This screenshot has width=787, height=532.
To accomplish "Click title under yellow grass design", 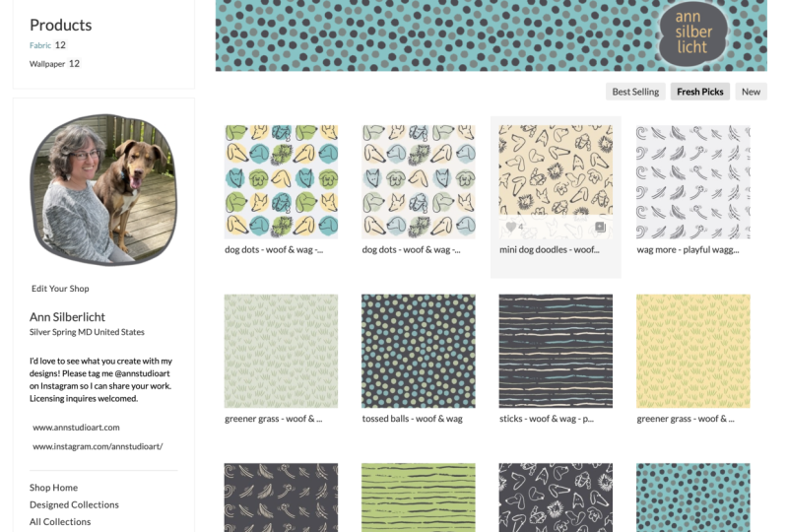I will click(686, 419).
